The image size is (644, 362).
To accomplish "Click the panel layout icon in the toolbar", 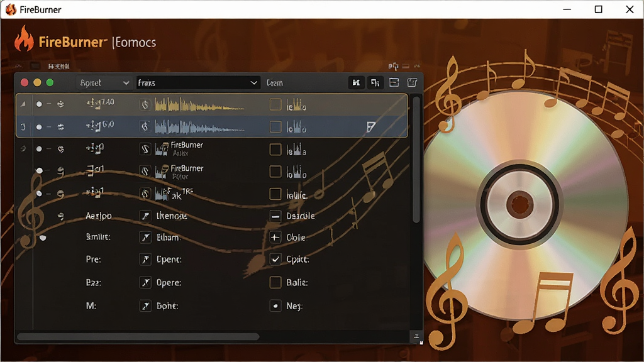I will [394, 82].
